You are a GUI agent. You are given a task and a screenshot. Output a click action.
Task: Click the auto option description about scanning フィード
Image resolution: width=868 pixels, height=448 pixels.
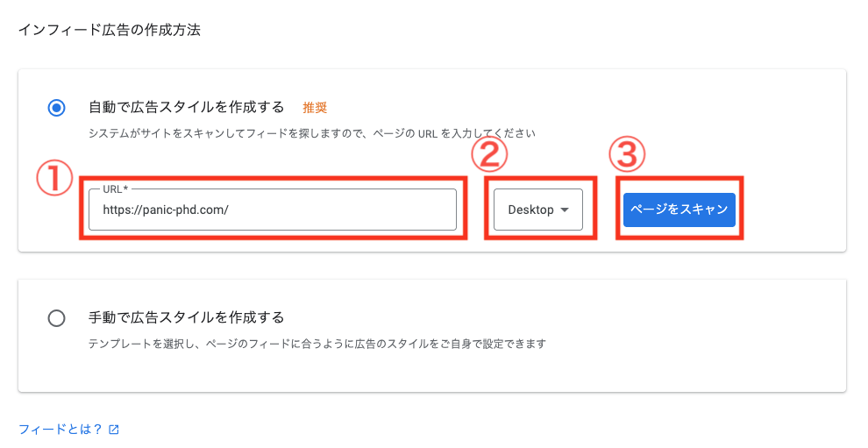click(312, 133)
